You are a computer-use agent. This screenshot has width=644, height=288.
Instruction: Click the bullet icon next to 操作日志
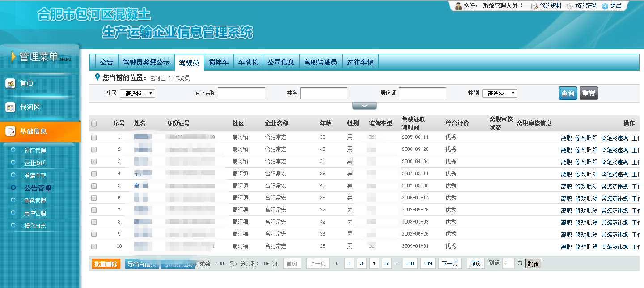13,225
